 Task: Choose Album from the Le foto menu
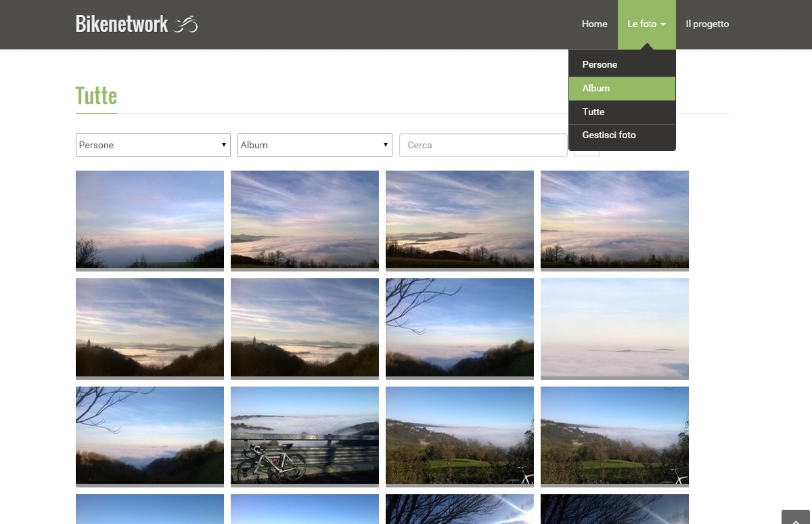622,89
